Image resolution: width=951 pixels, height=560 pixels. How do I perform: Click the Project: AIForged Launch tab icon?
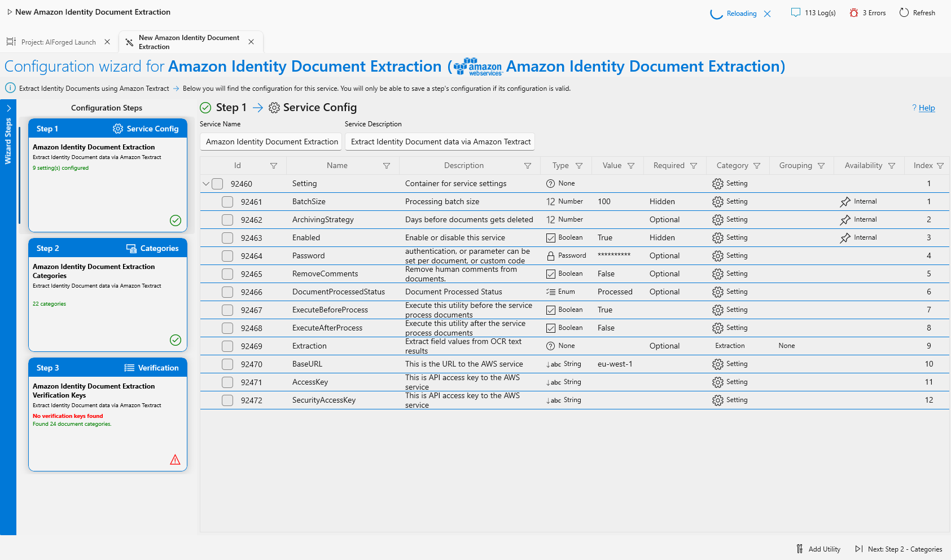11,42
